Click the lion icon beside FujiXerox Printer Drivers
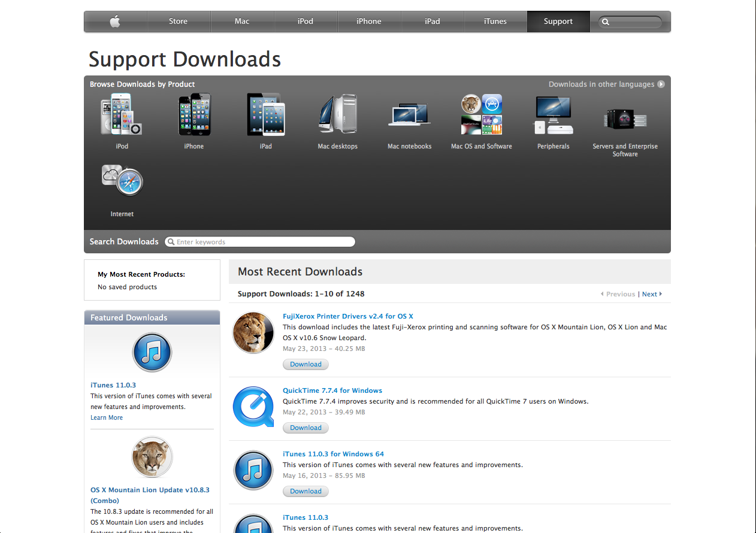This screenshot has width=756, height=533. pyautogui.click(x=253, y=332)
